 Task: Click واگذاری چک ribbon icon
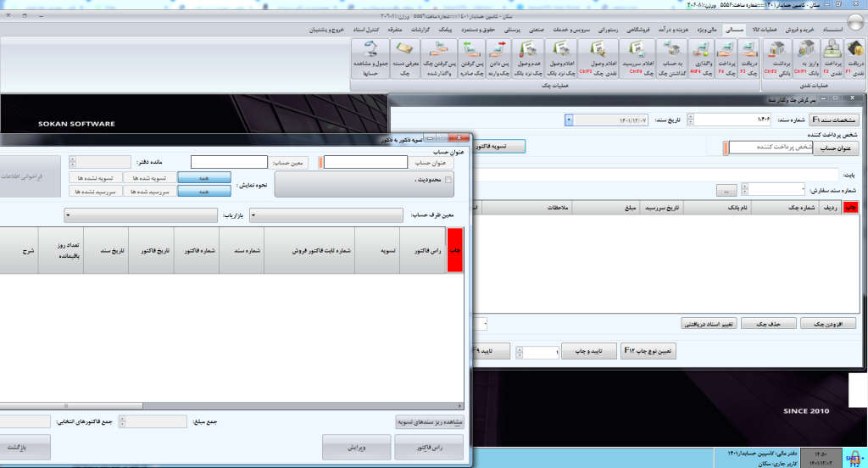701,58
